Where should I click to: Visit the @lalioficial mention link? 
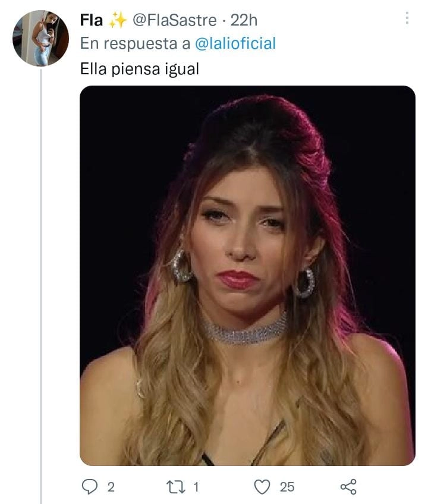pos(236,43)
